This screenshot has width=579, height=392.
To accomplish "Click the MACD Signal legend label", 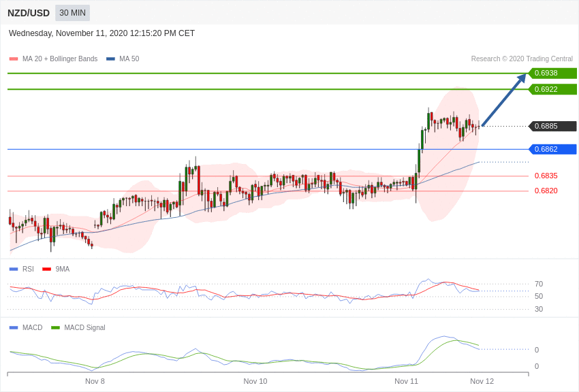I will point(84,327).
